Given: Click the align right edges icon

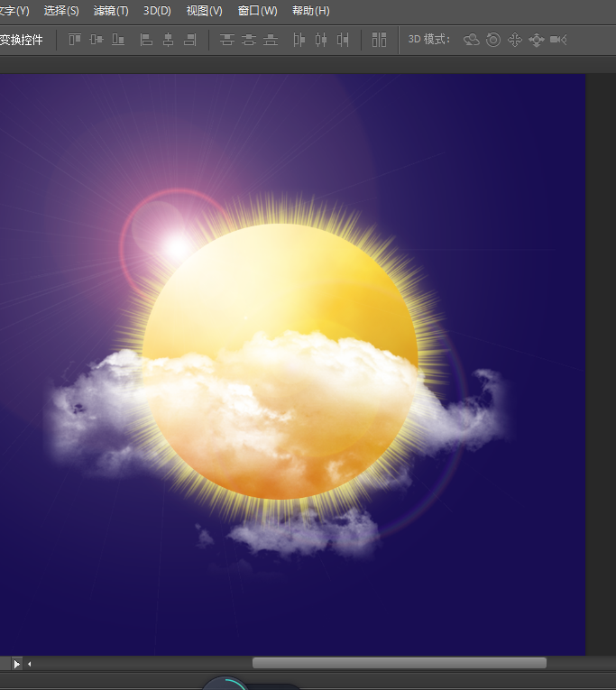Looking at the screenshot, I should click(189, 40).
